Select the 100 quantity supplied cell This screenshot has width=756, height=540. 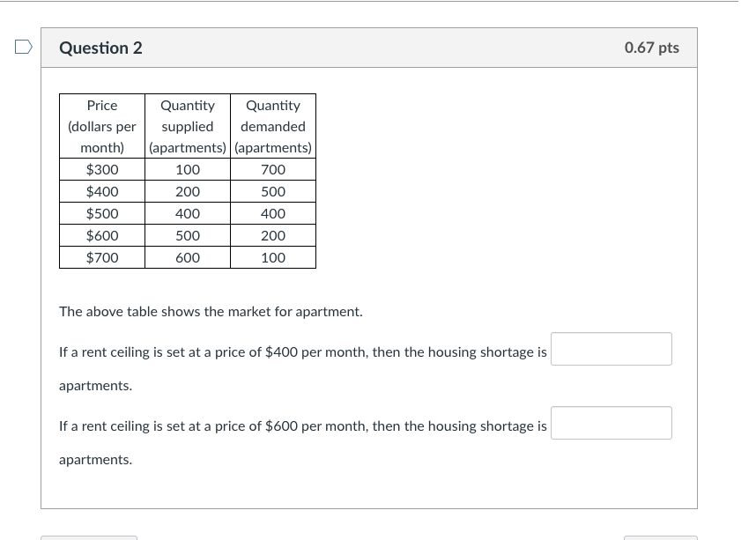[x=187, y=169]
